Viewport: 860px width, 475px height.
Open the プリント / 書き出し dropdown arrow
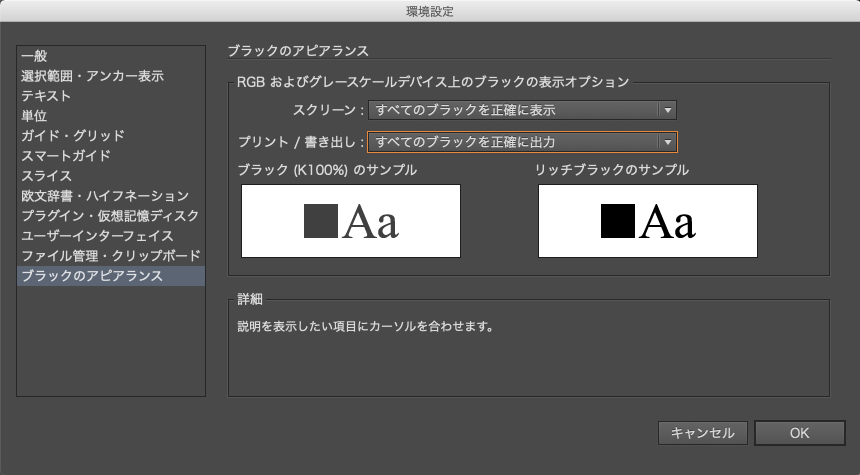667,142
